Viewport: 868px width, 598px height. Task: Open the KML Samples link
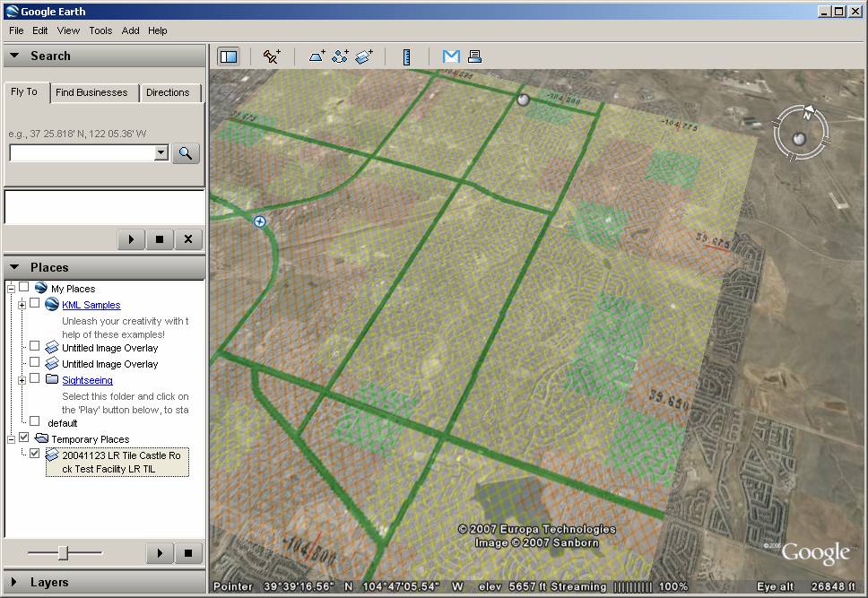[91, 305]
